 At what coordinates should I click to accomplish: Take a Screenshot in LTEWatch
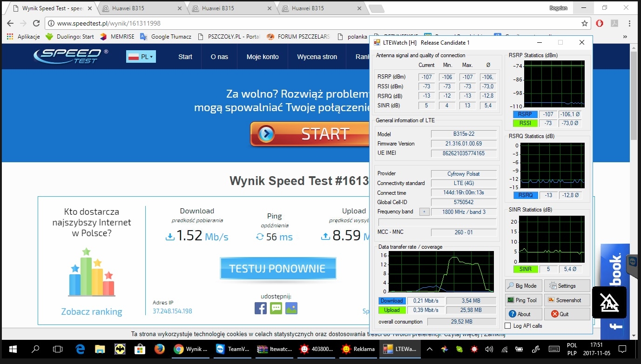(567, 300)
